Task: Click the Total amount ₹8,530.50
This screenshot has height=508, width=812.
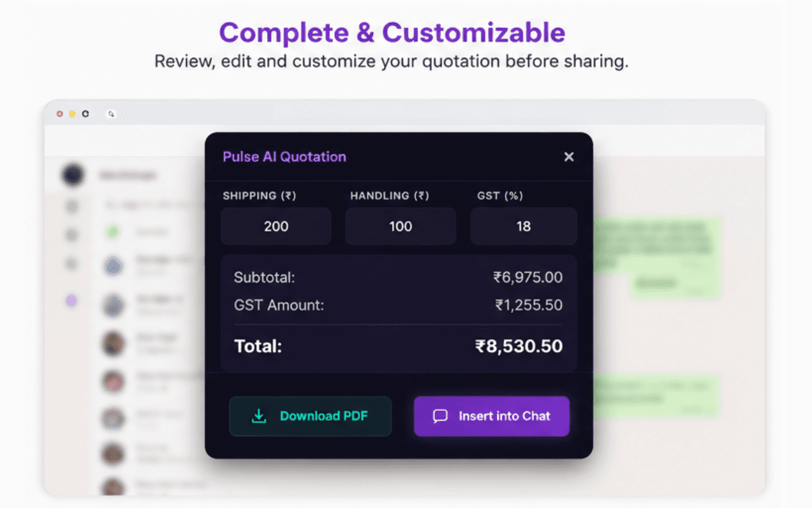Action: click(x=519, y=346)
